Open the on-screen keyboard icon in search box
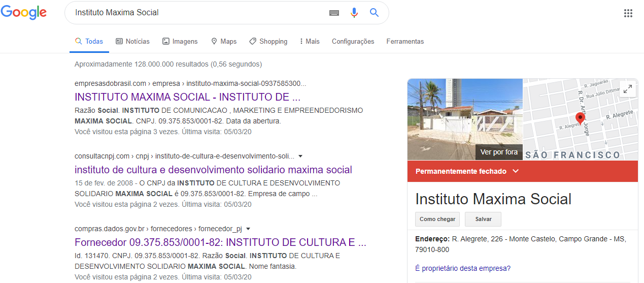 [x=334, y=13]
